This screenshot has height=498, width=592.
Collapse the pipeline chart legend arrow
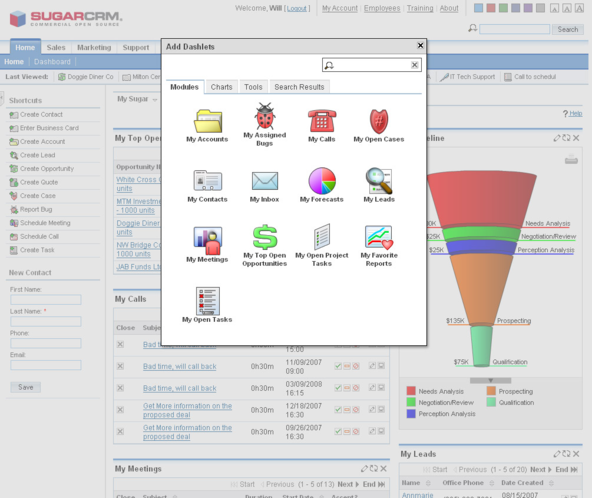490,380
